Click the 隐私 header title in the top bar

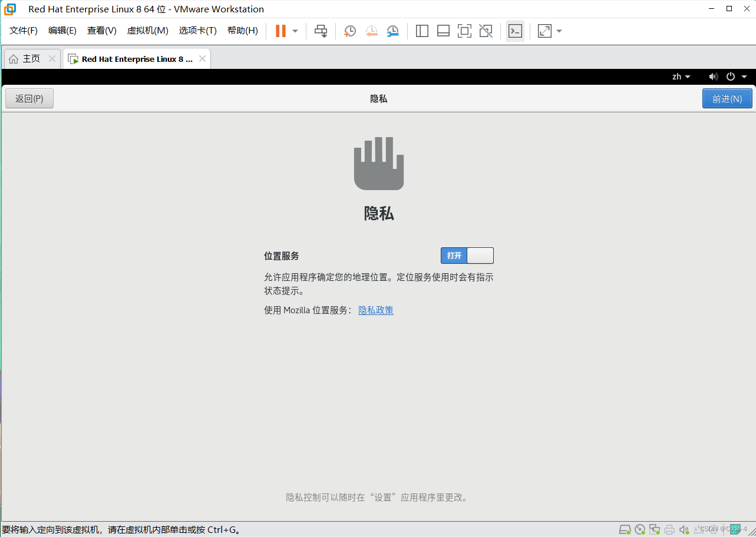pos(378,98)
